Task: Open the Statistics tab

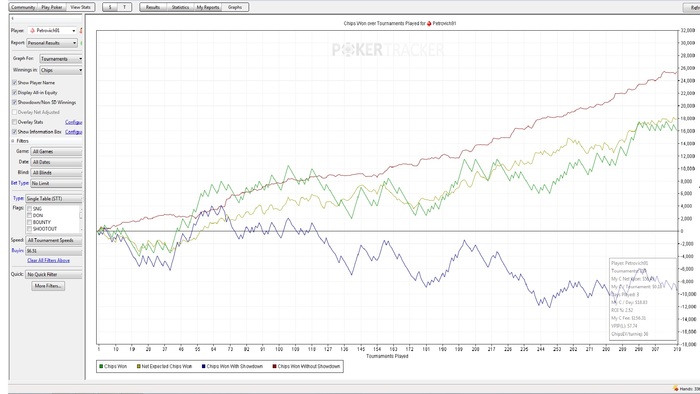Action: coord(180,7)
